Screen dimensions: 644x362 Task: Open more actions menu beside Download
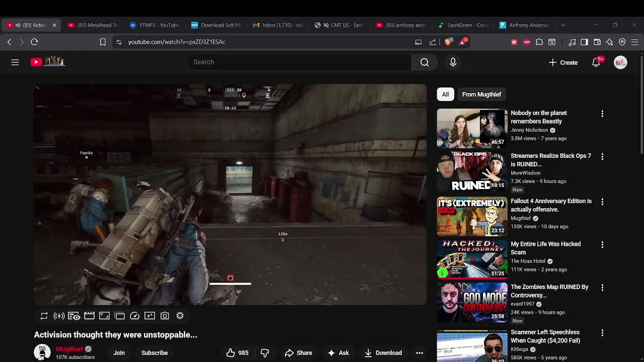420,353
